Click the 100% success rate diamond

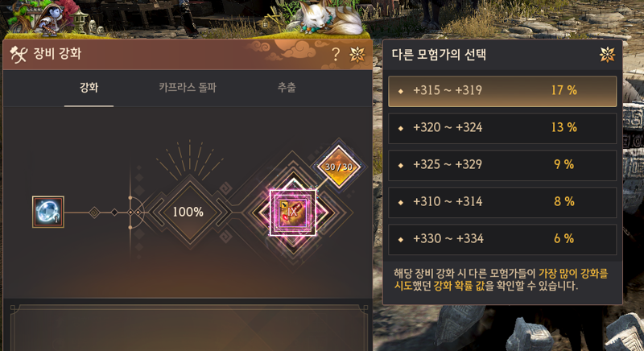pos(188,212)
